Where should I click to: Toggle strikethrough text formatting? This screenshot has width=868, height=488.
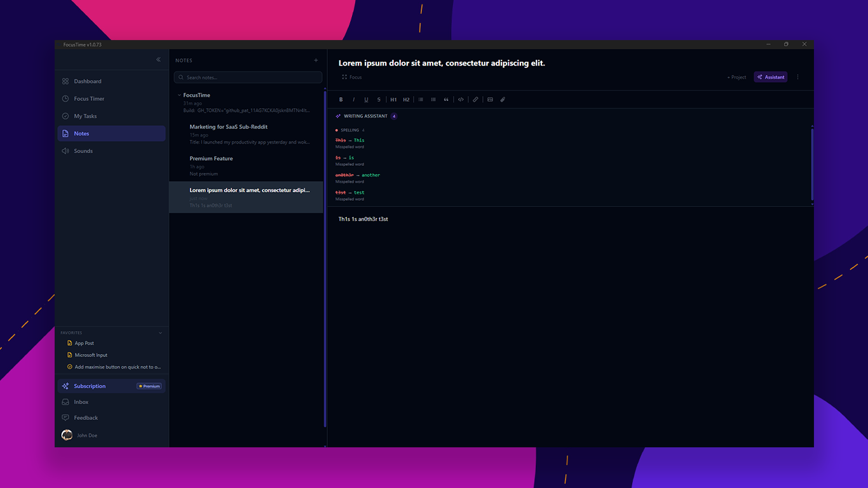point(379,100)
